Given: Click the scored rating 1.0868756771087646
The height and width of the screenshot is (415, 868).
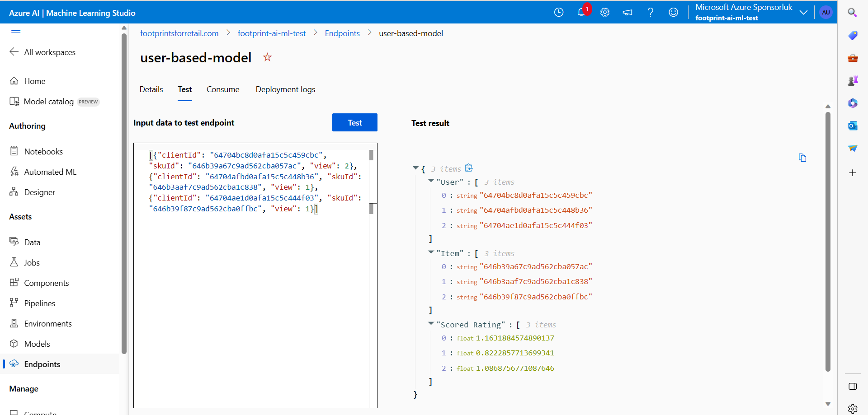Looking at the screenshot, I should pos(515,368).
